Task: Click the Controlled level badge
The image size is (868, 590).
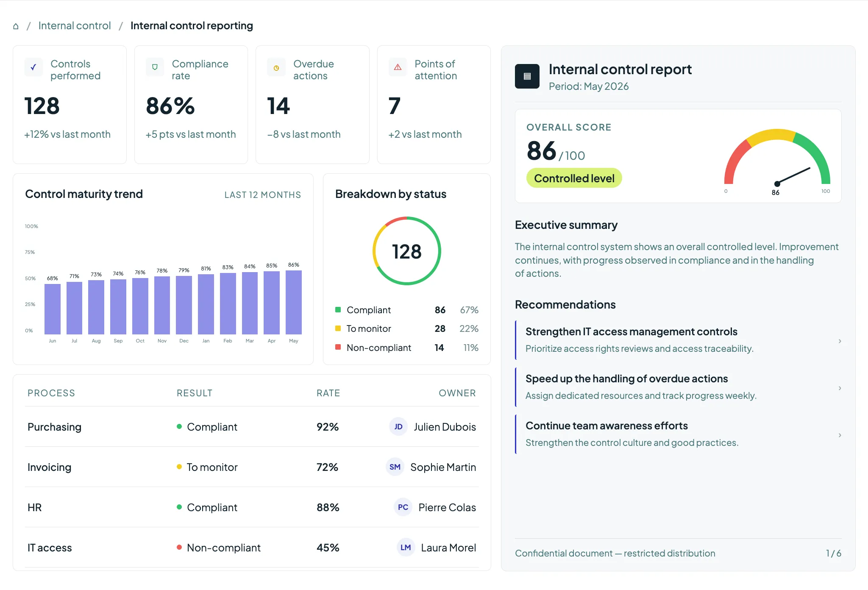Action: click(x=574, y=178)
